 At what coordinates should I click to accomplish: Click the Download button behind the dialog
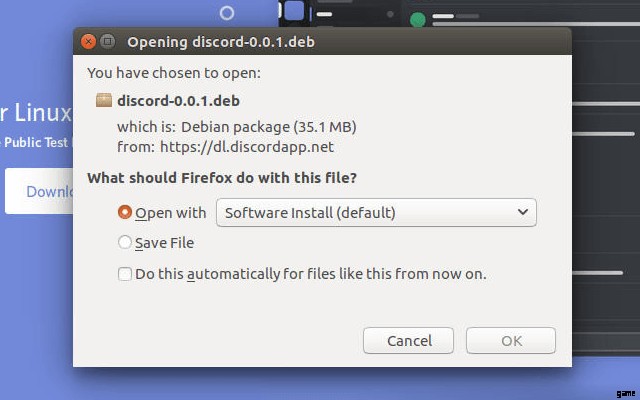[x=40, y=191]
